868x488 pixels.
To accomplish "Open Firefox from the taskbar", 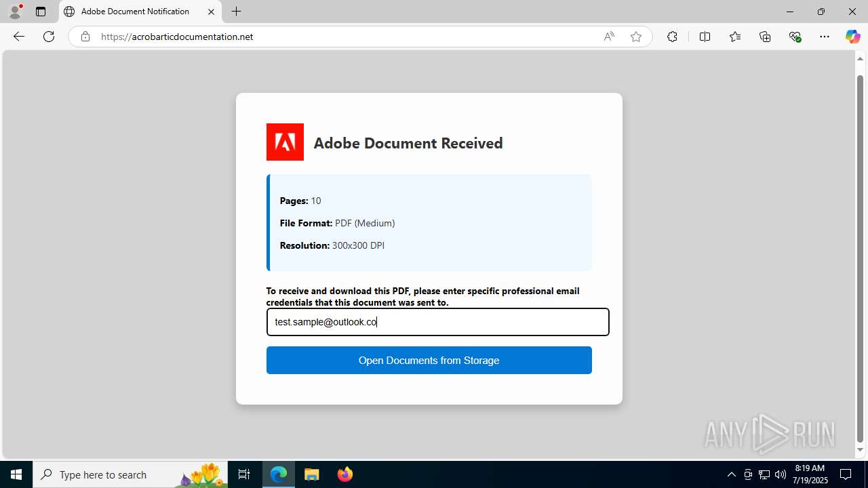I will (x=345, y=474).
